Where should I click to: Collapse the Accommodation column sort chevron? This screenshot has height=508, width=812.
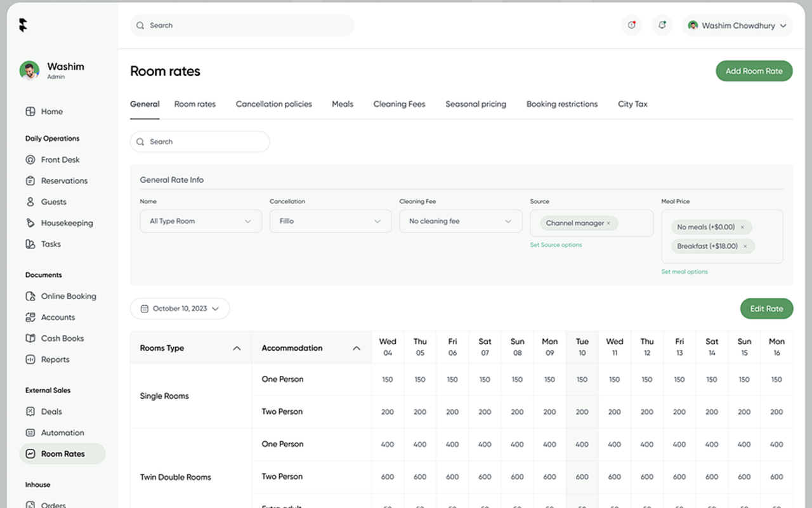(x=356, y=347)
